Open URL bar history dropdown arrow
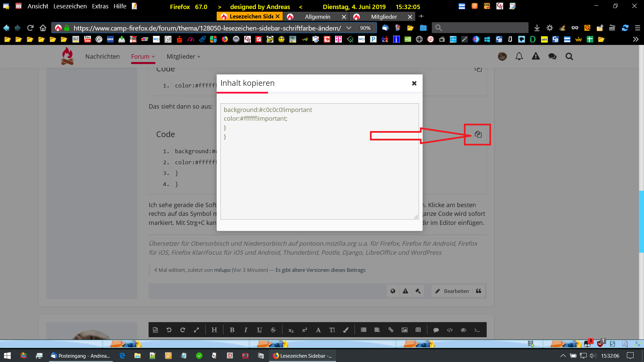The image size is (644, 362). (349, 28)
